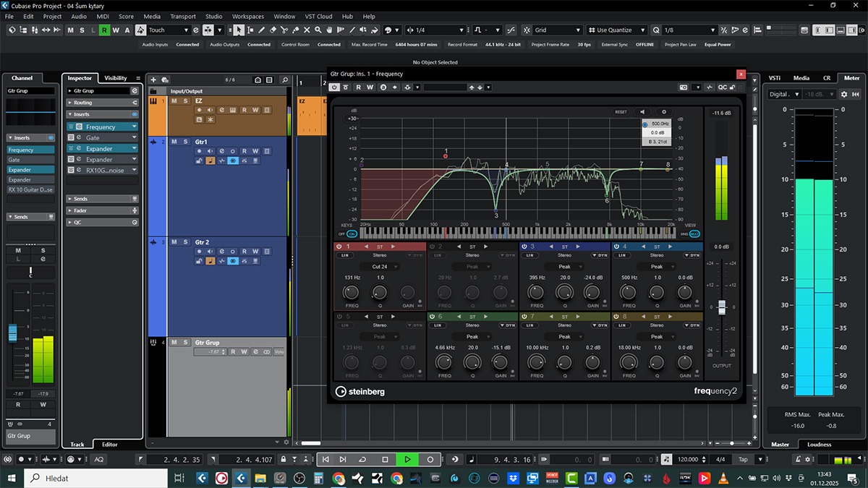The image size is (868, 488).
Task: Enable EQ band 5 power button
Action: point(339,317)
